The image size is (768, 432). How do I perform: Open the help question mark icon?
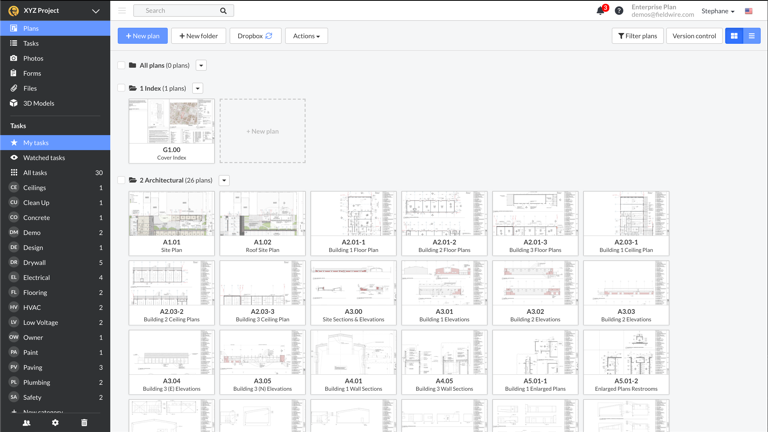click(x=619, y=11)
